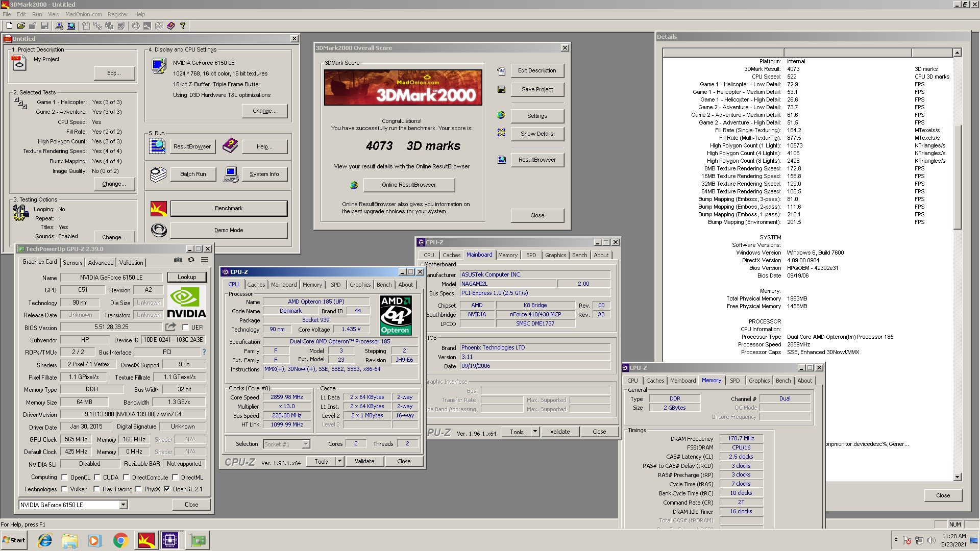
Task: Toggle the DirectML checkbox
Action: pyautogui.click(x=175, y=478)
